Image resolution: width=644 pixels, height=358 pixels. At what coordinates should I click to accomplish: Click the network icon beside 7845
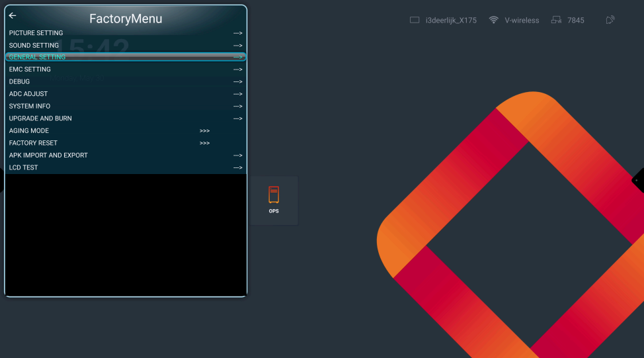pos(556,21)
